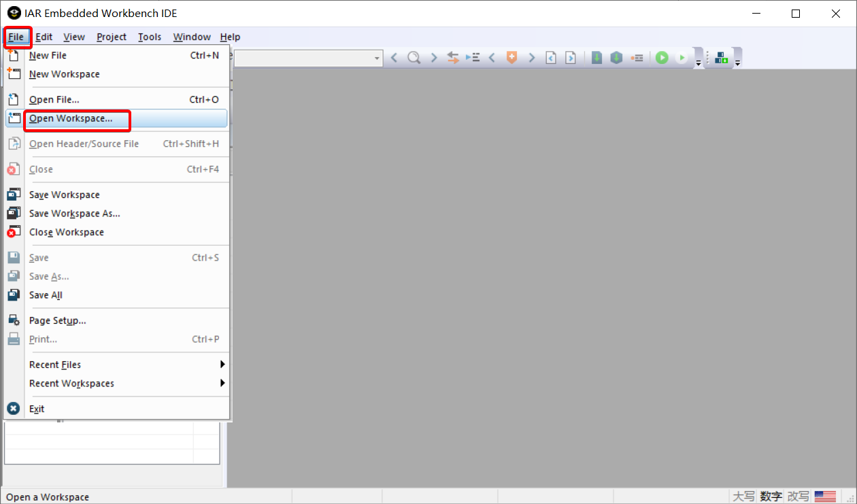The height and width of the screenshot is (504, 857).
Task: Click the Compile icon with green arrow
Action: tap(596, 58)
